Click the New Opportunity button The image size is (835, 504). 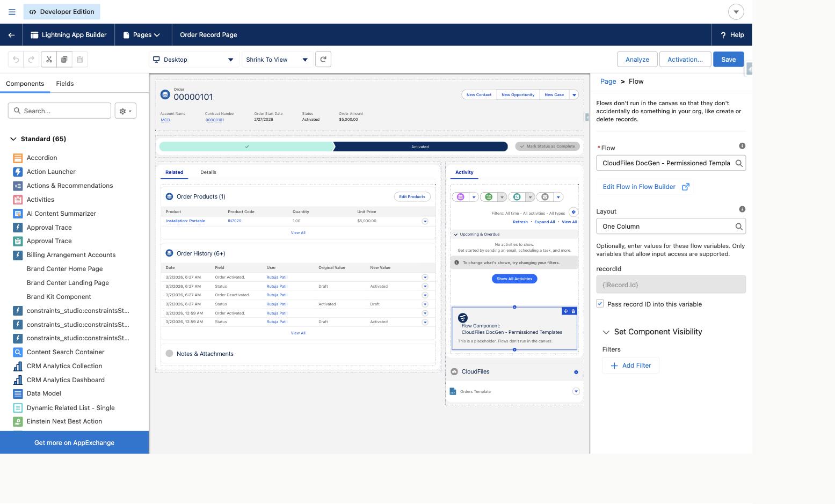tap(518, 95)
